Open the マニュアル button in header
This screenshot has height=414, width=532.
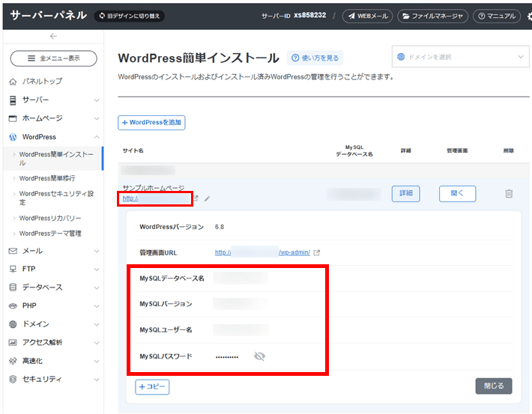click(x=497, y=16)
